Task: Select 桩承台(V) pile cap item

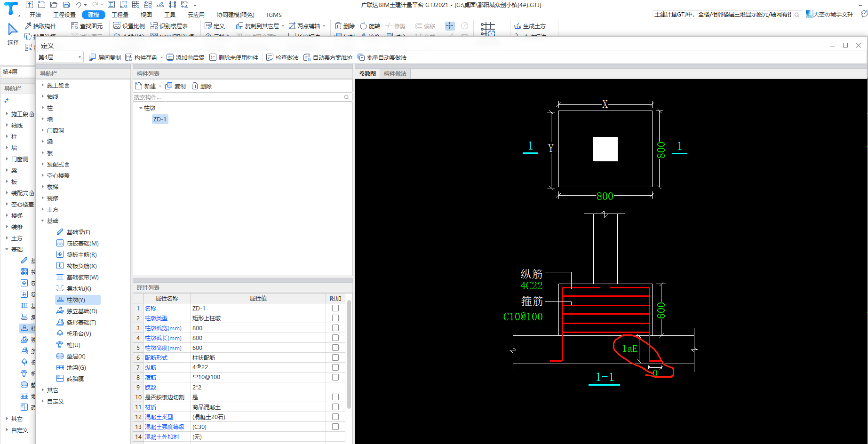Action: 74,333
